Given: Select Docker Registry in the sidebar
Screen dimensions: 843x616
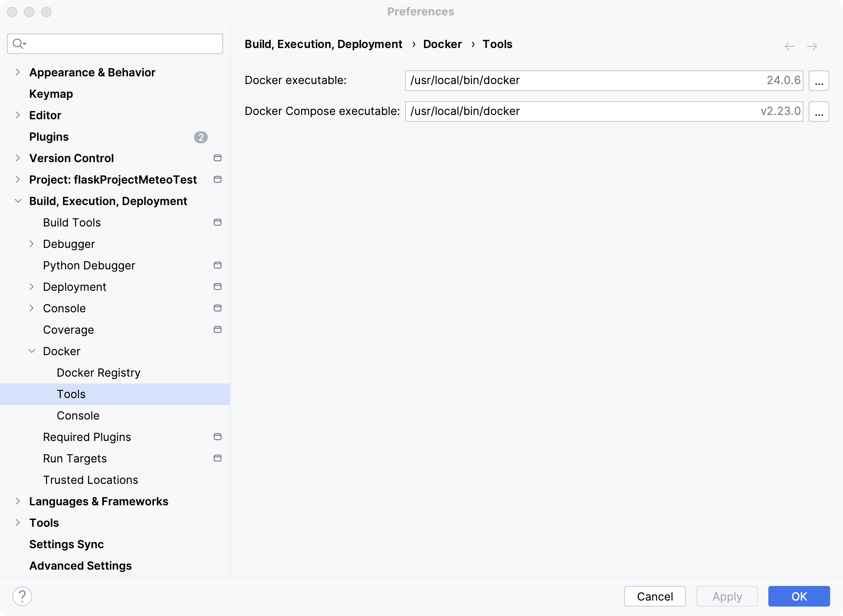Looking at the screenshot, I should pyautogui.click(x=98, y=372).
